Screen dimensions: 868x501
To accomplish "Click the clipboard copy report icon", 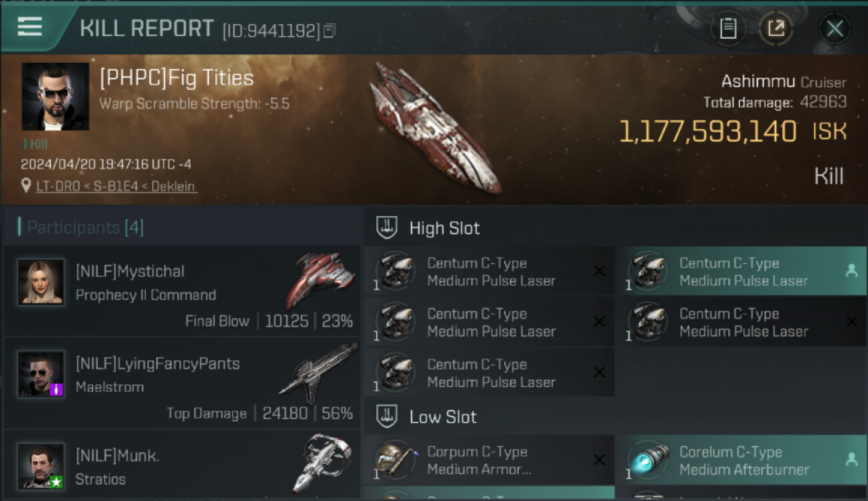I will coord(728,29).
